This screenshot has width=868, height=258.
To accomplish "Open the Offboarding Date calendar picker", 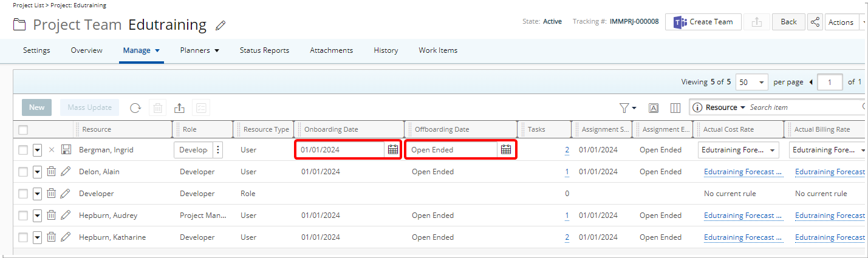I will click(x=506, y=150).
